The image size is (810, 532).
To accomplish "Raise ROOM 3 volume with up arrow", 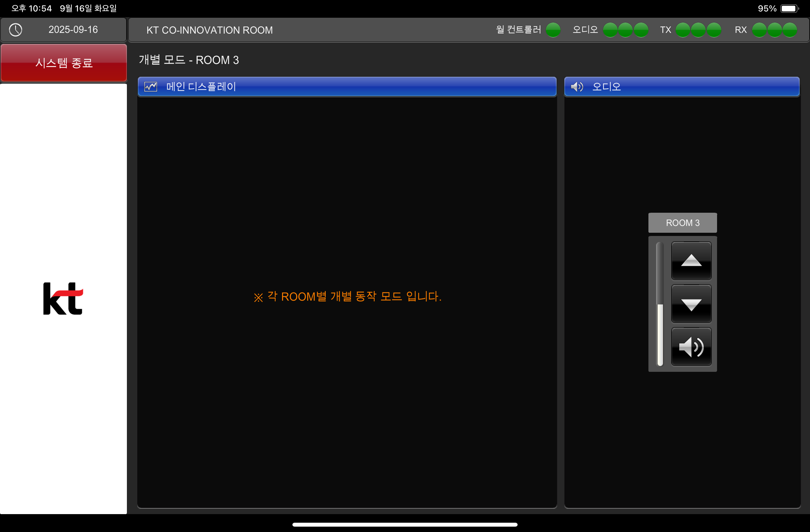I will point(691,261).
